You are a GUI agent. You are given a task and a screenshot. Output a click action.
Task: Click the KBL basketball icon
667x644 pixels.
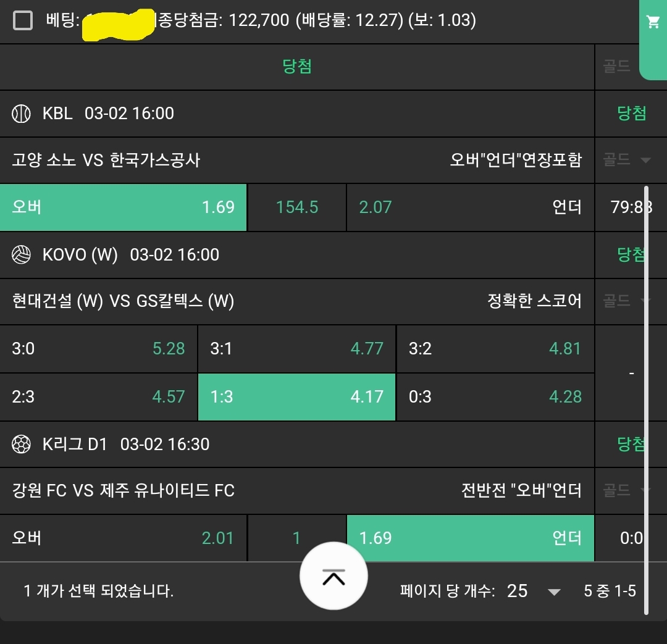click(x=22, y=114)
